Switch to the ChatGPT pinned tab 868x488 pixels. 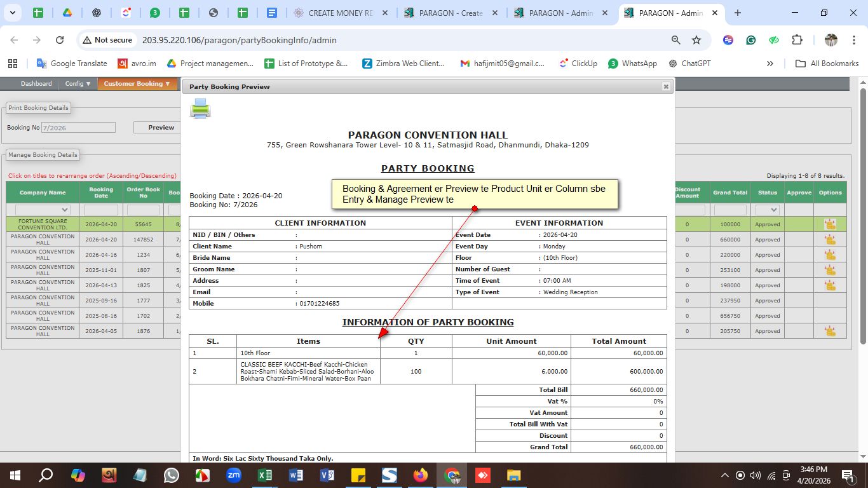pos(97,13)
